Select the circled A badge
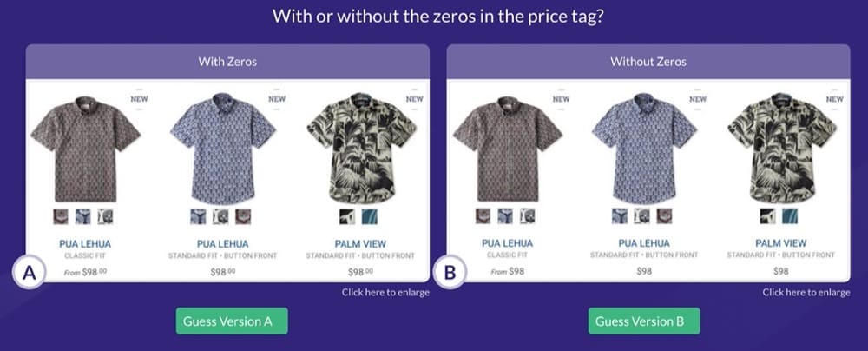The width and height of the screenshot is (868, 351). 29,274
